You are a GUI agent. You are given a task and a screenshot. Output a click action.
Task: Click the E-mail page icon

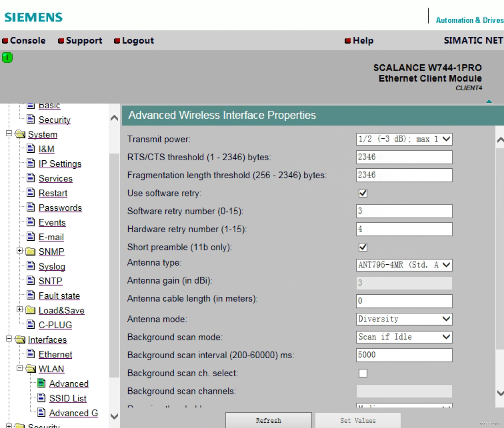click(31, 236)
